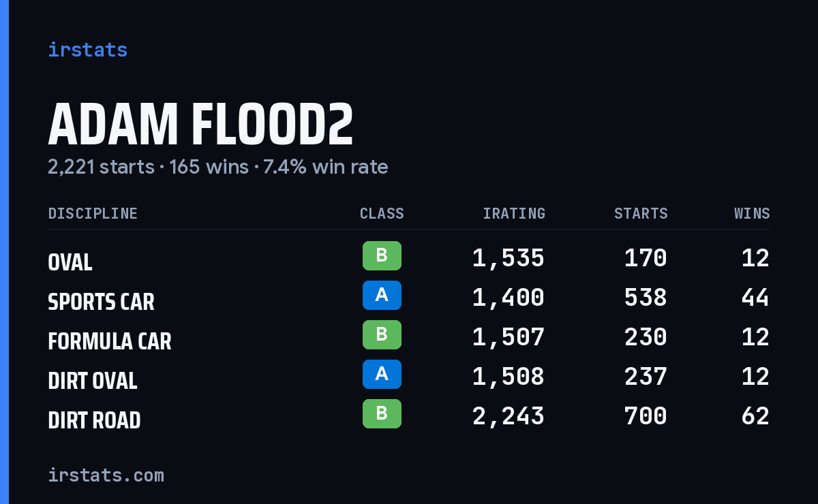The width and height of the screenshot is (818, 504).
Task: Sort by the DISCIPLINE column header
Action: 93,214
